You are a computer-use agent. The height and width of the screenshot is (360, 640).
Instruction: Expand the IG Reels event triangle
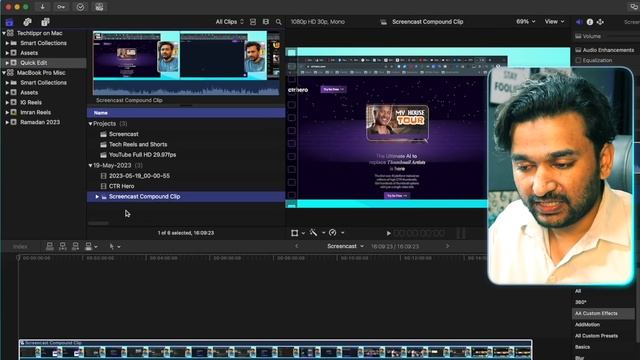point(7,102)
